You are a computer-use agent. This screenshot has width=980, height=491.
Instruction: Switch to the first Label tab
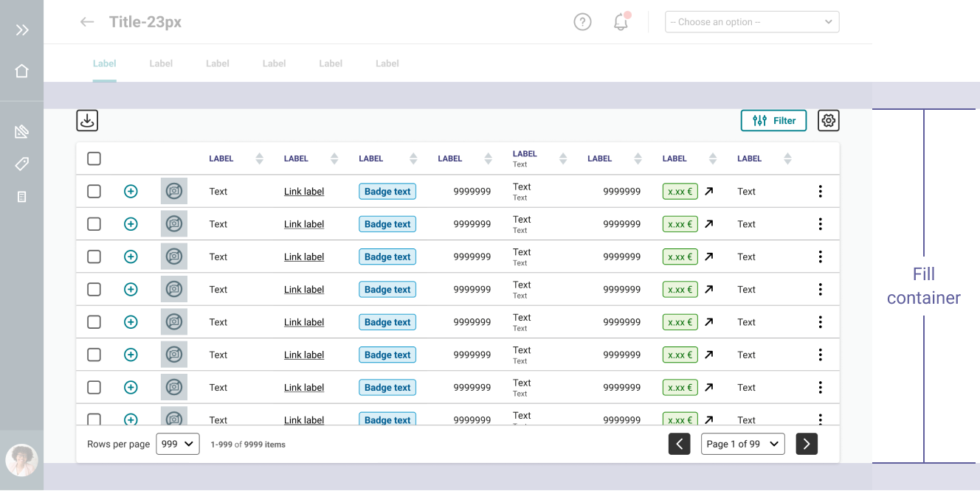click(105, 63)
